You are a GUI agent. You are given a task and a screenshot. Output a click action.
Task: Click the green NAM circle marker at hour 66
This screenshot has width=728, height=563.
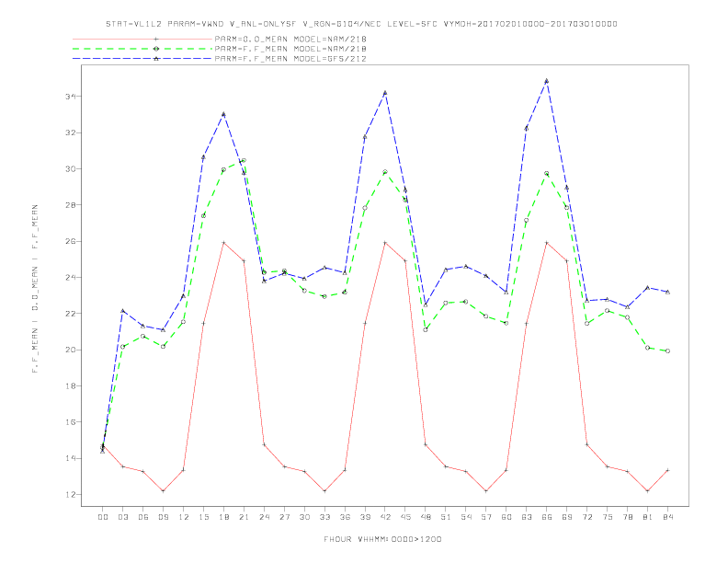tap(547, 173)
